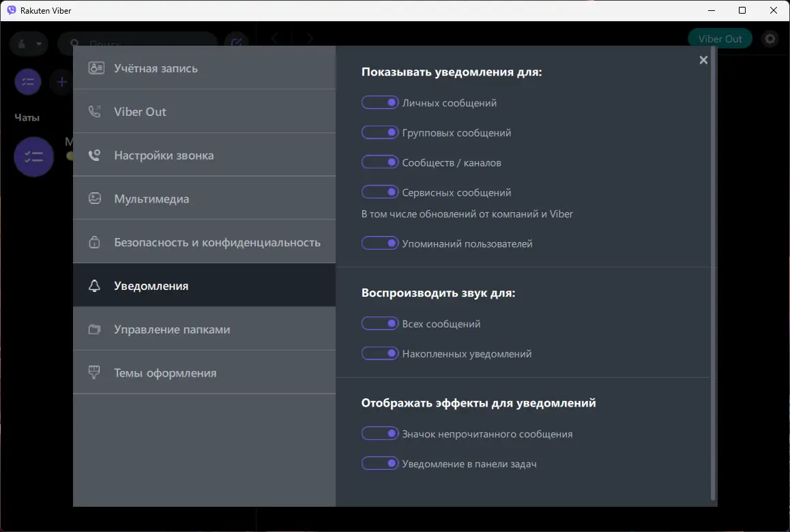
Task: Disable the Групповых сообщений notification switch
Action: pyautogui.click(x=380, y=132)
